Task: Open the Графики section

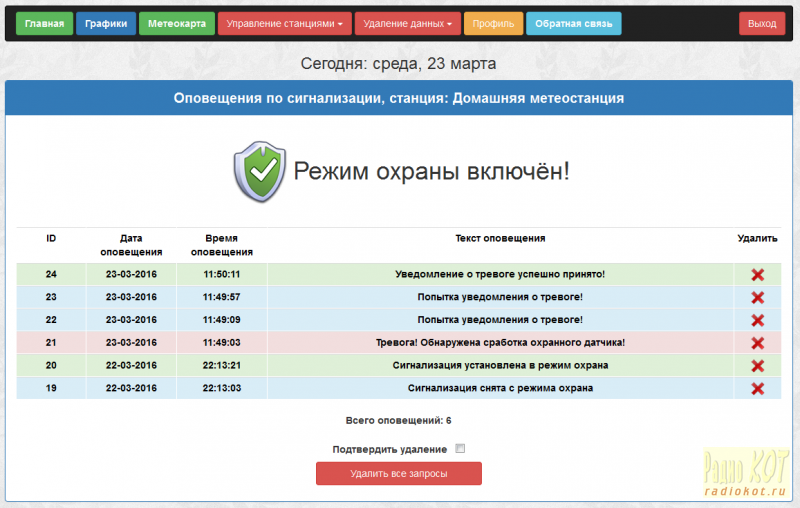Action: [x=106, y=23]
